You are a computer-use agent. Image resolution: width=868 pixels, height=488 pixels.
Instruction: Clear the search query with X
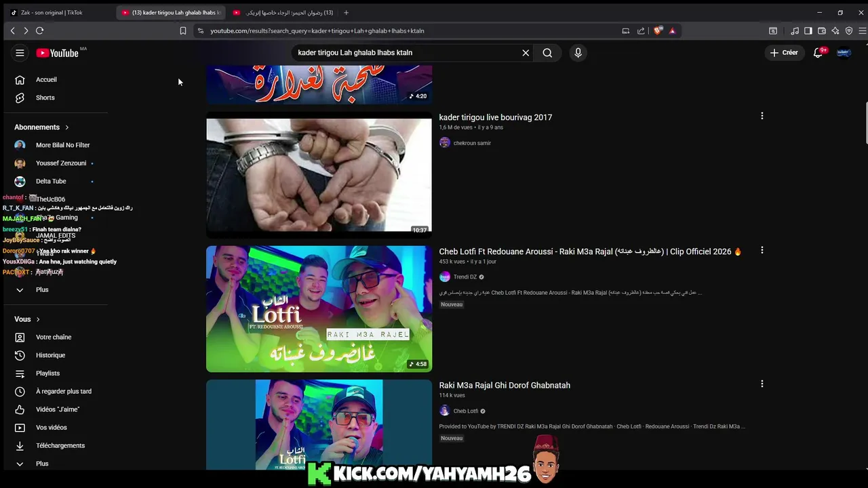coord(526,53)
